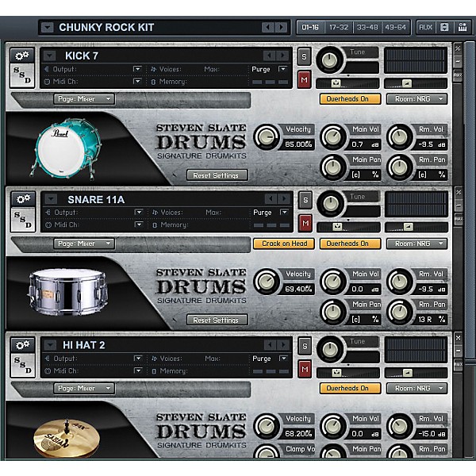The image size is (476, 476).
Task: Go to next multi preset beside CHUNKY ROCK KIT
Action: point(282,27)
